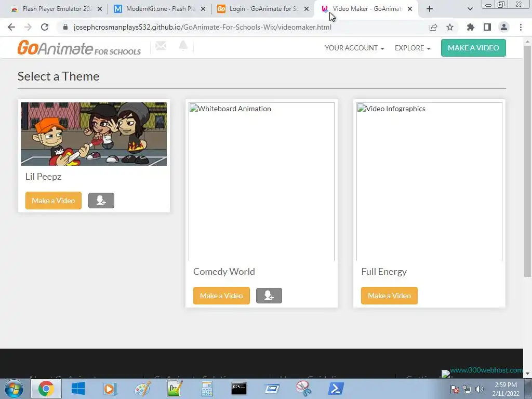Image resolution: width=532 pixels, height=399 pixels.
Task: Open the Paint taskbar icon
Action: coord(142,389)
